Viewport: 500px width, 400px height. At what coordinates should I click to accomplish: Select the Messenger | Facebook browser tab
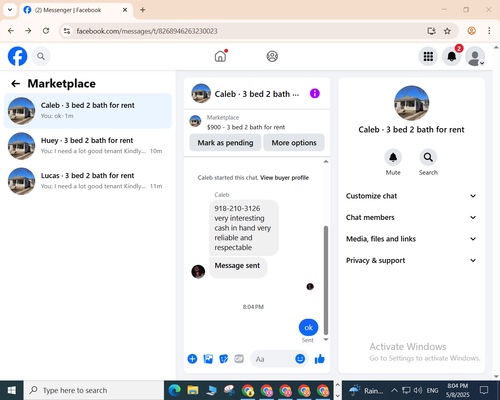[x=76, y=10]
